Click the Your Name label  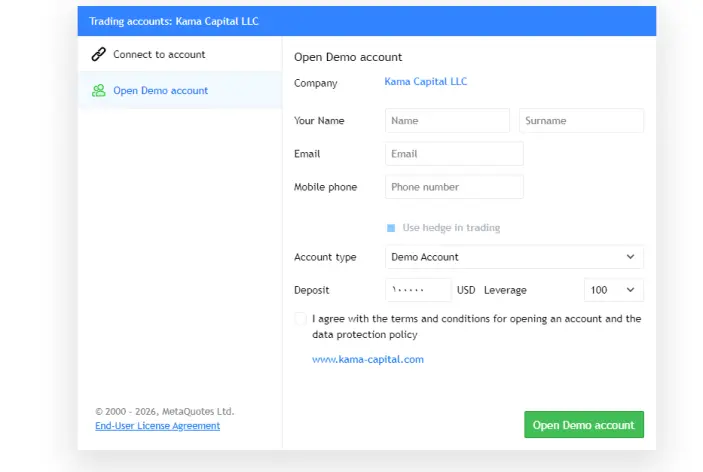(x=319, y=121)
